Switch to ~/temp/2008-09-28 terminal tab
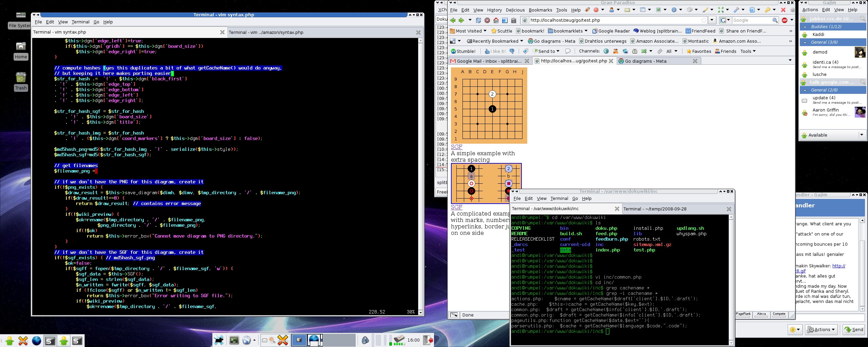The height and width of the screenshot is (347, 868). point(677,209)
